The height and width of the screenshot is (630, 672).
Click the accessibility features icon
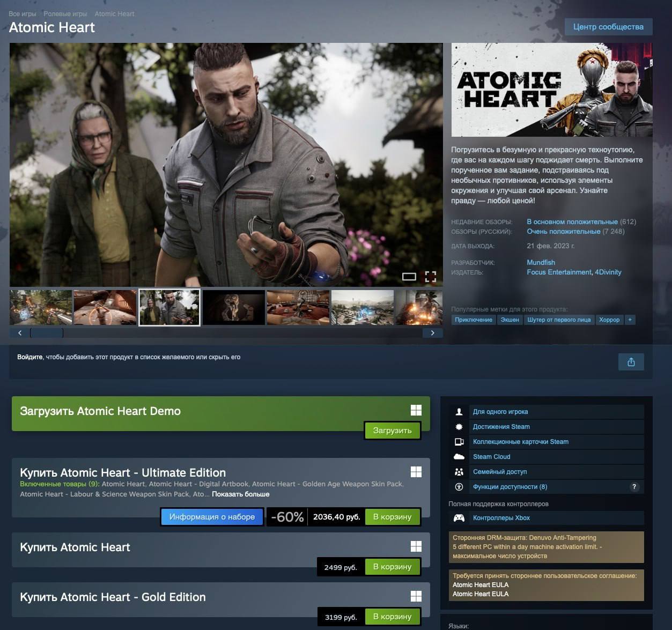459,487
